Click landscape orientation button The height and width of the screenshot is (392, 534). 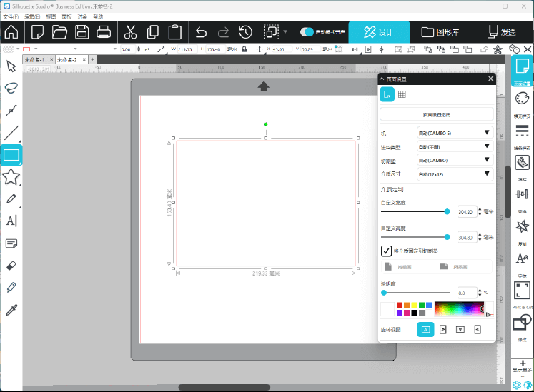point(453,267)
